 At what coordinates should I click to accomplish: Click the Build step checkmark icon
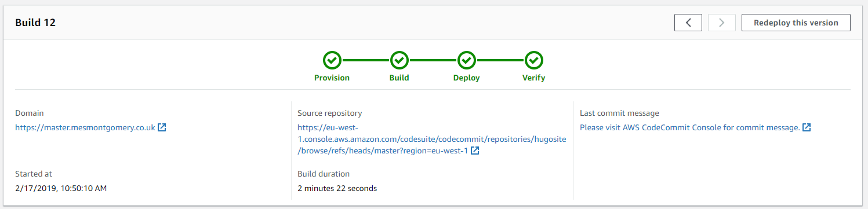tap(400, 60)
